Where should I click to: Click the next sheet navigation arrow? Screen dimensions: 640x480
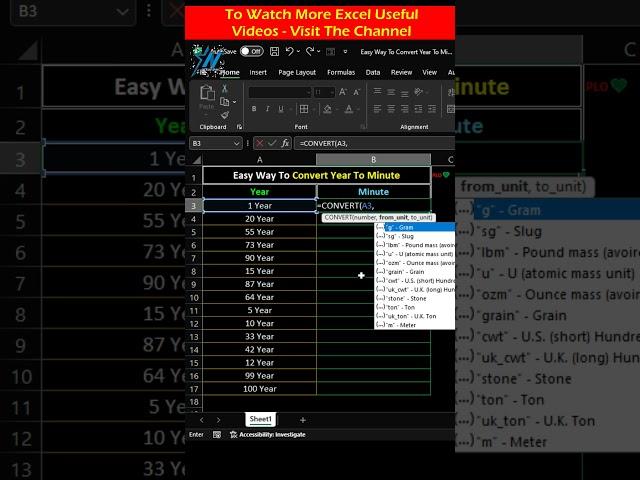pos(219,420)
